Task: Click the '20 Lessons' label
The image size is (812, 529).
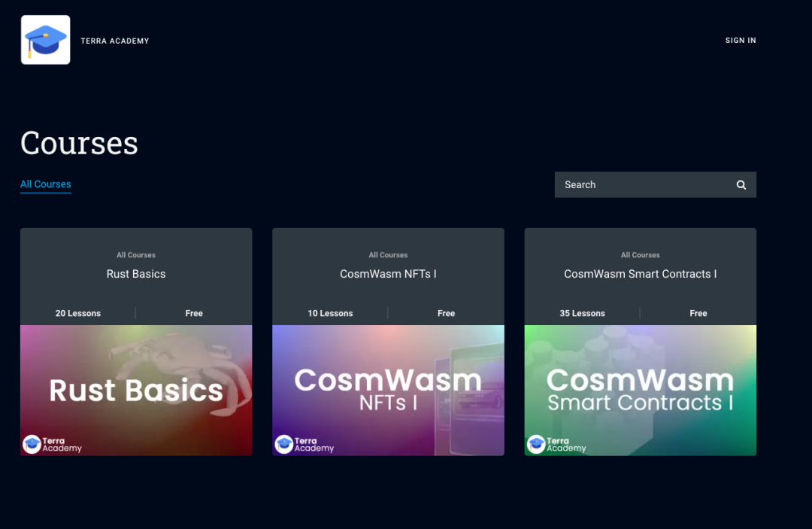Action: [x=78, y=314]
